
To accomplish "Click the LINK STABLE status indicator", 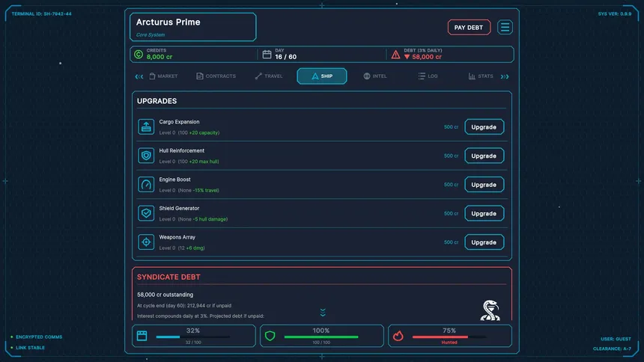I will (28, 348).
